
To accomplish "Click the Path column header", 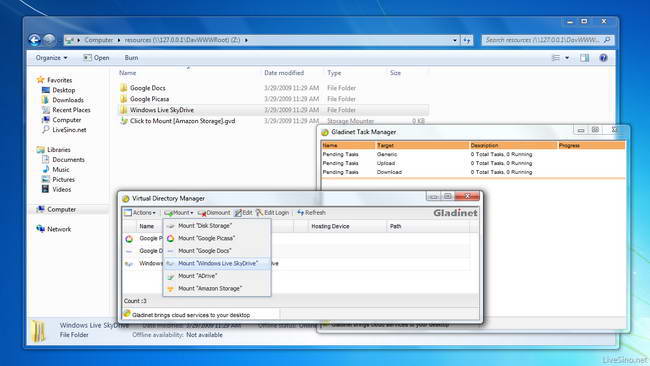I will 428,226.
